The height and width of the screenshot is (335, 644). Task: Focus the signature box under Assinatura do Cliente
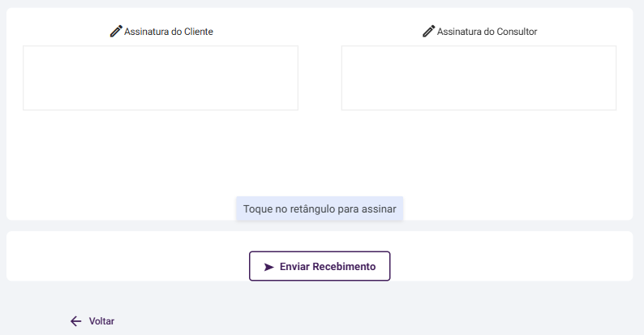[161, 78]
